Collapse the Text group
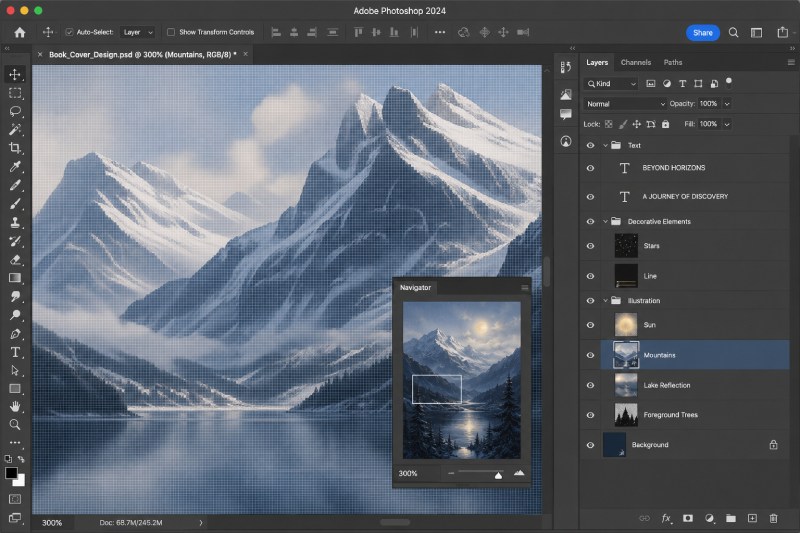 pos(606,145)
